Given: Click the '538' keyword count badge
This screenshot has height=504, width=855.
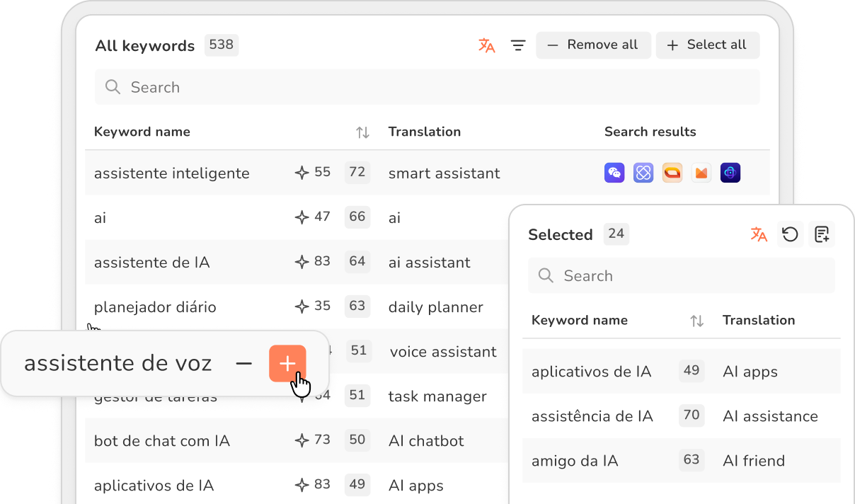Looking at the screenshot, I should (x=221, y=45).
